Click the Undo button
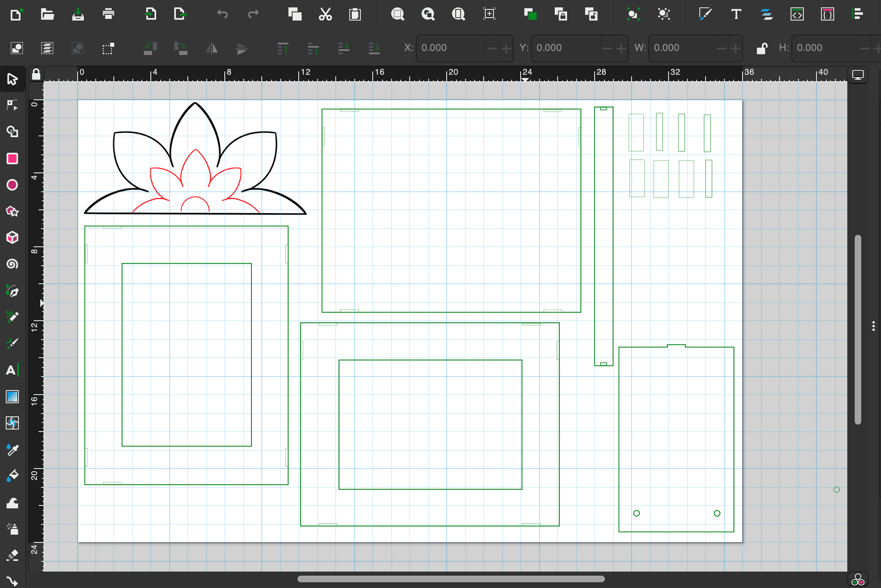Viewport: 881px width, 588px height. pos(222,14)
